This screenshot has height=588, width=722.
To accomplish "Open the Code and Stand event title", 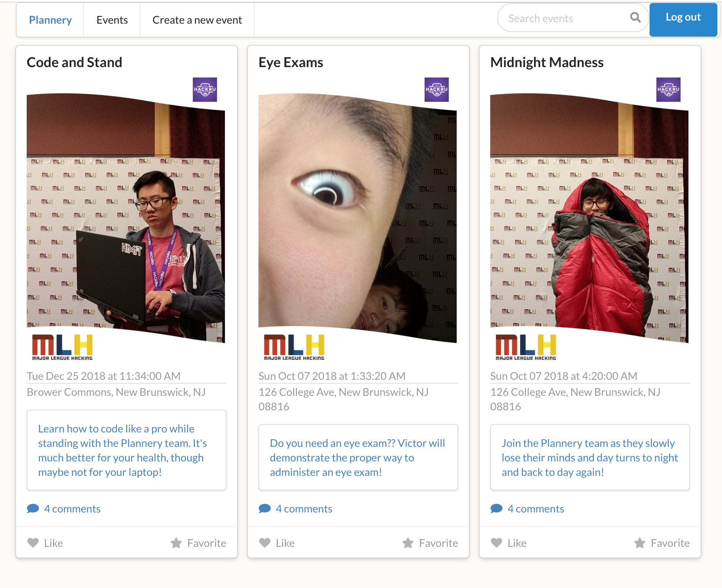I will tap(74, 62).
